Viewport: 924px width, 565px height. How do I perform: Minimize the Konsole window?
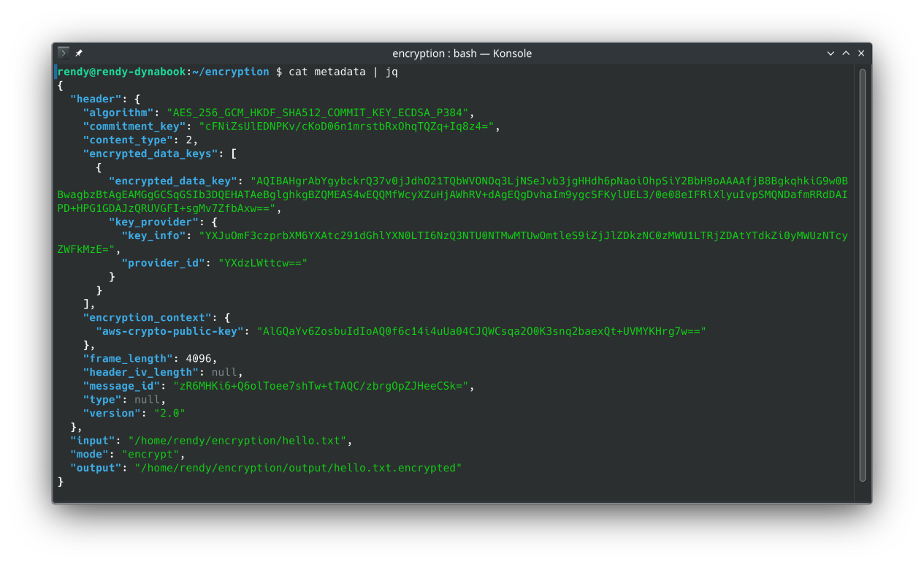tap(831, 53)
